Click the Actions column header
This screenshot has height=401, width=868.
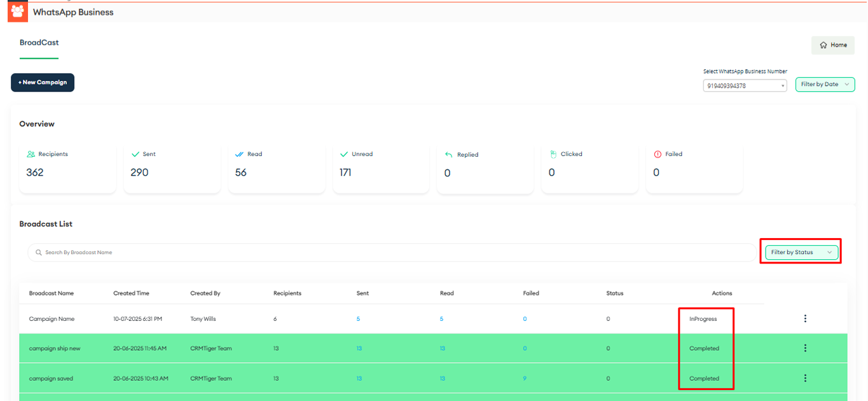(x=722, y=293)
